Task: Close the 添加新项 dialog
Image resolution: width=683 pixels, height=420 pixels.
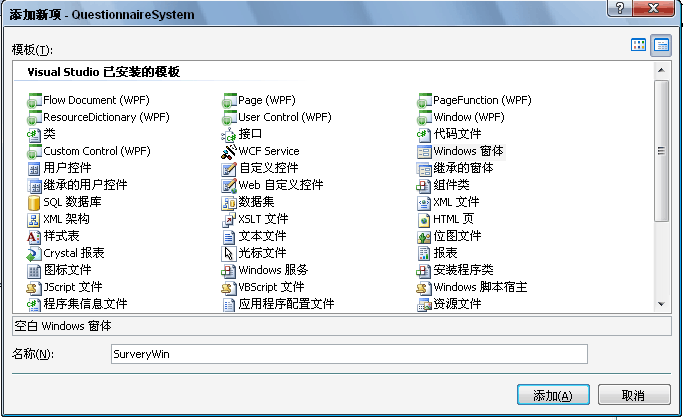Action: point(653,8)
